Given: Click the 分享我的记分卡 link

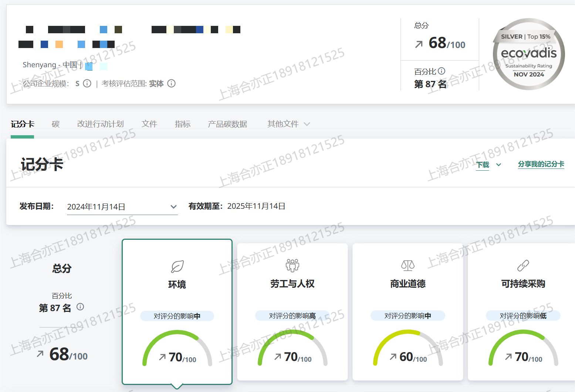Looking at the screenshot, I should click(x=541, y=164).
